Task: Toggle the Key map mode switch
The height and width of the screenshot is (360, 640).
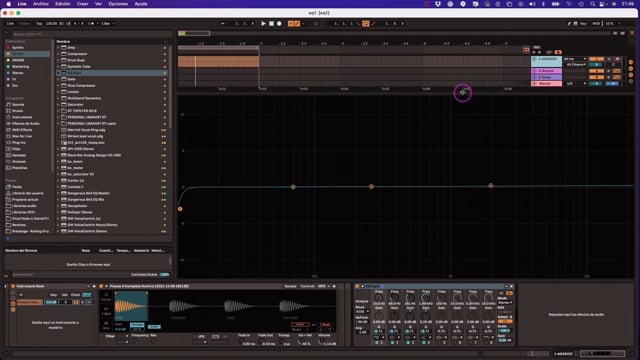Action: pyautogui.click(x=583, y=24)
